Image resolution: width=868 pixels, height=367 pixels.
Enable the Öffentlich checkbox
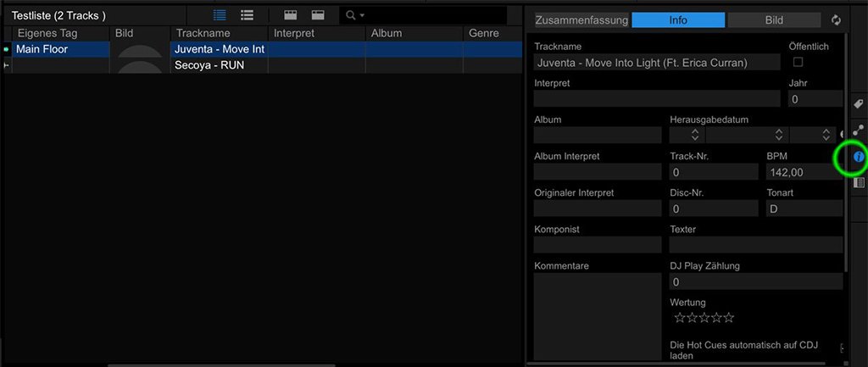798,62
